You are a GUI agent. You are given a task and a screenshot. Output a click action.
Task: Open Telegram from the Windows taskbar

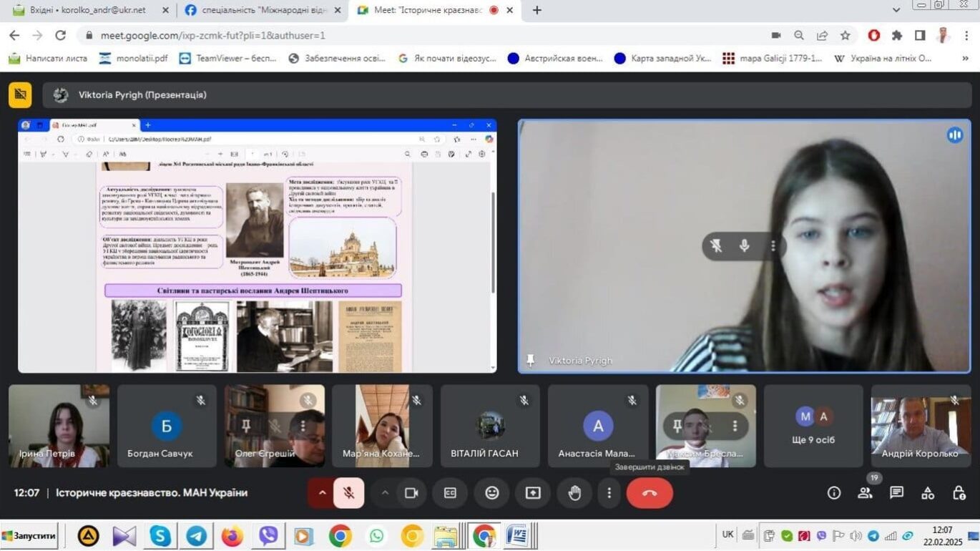click(196, 535)
